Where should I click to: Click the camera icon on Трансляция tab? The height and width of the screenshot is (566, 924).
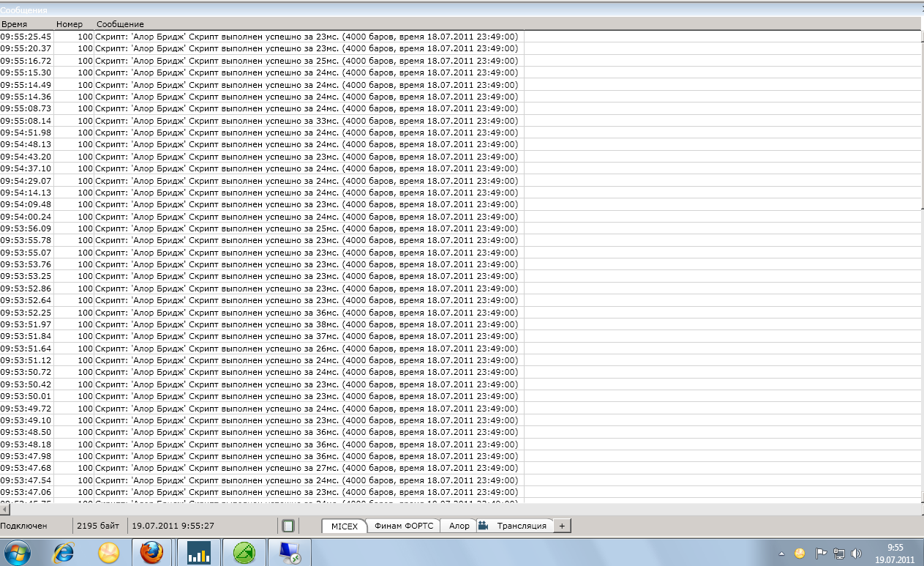click(484, 526)
